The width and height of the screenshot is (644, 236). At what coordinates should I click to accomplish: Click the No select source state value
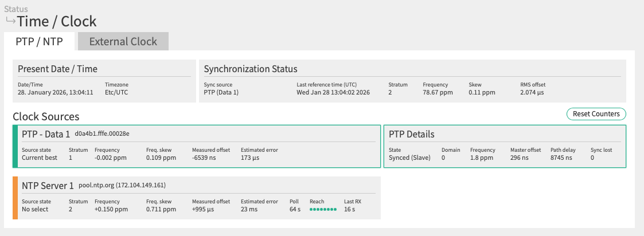coord(36,209)
